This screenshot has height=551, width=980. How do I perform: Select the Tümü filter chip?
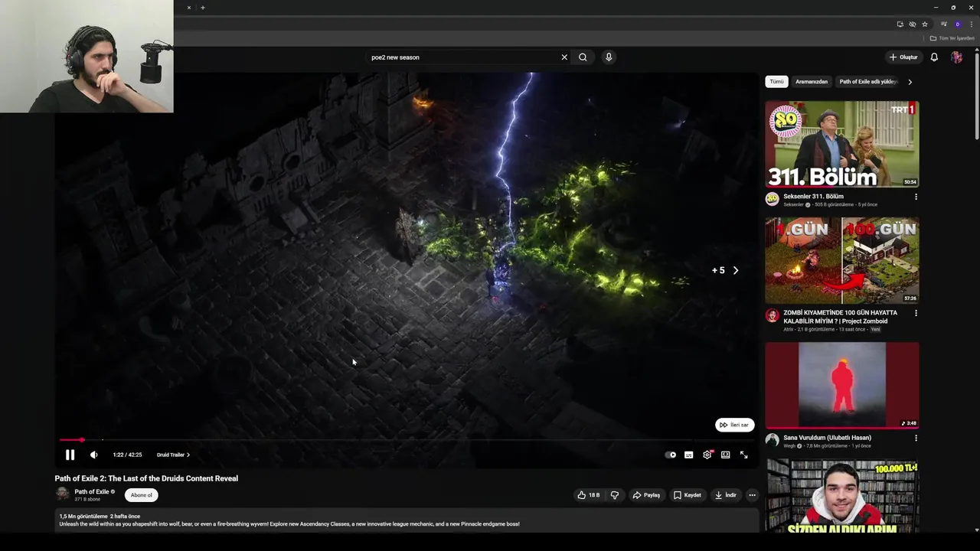tap(776, 82)
